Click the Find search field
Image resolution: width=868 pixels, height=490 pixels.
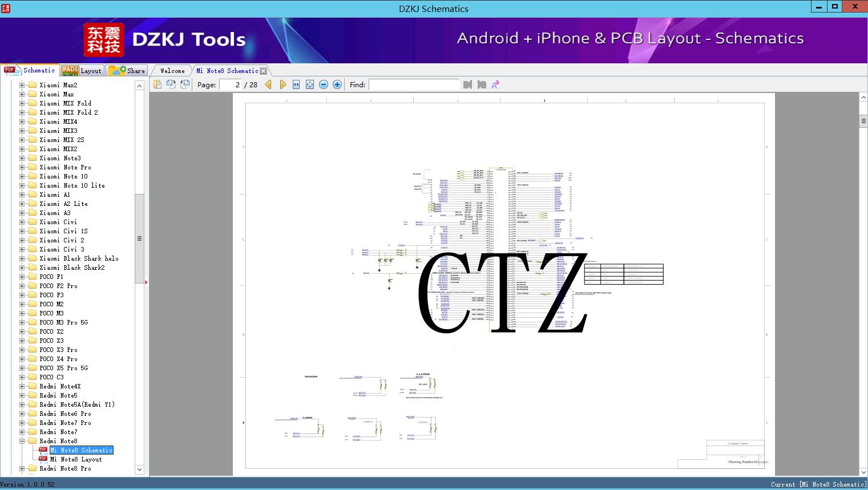tap(414, 84)
